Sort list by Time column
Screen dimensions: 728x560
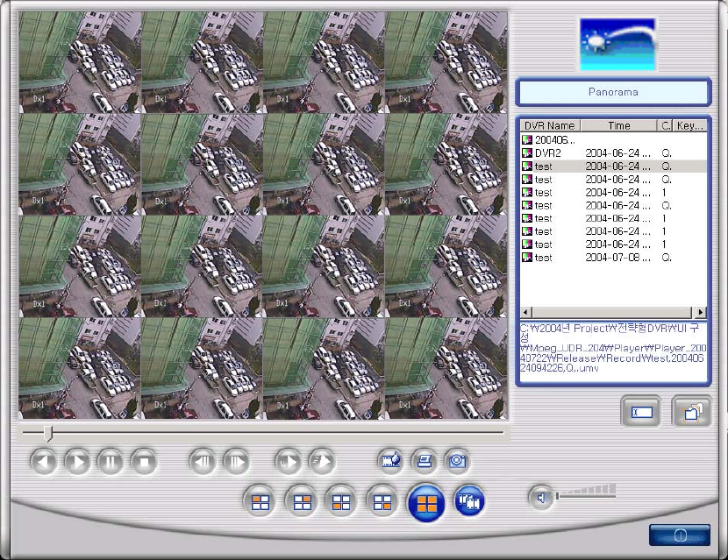pyautogui.click(x=619, y=125)
